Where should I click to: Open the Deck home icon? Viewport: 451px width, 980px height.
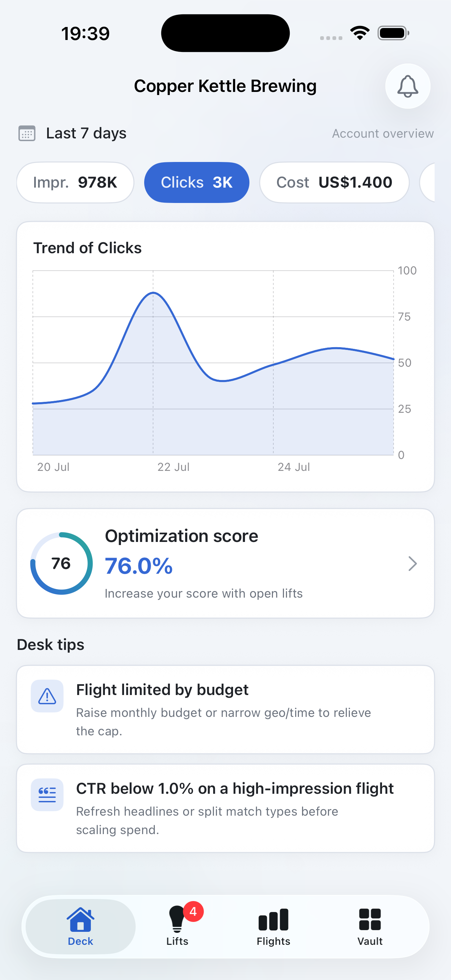80,919
